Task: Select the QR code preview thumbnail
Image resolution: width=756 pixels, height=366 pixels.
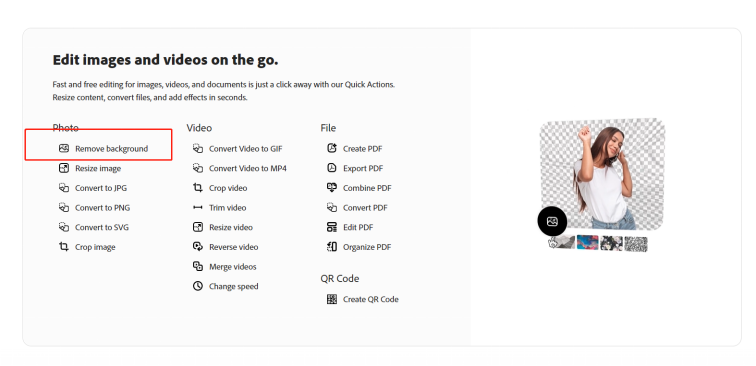Action: click(635, 243)
